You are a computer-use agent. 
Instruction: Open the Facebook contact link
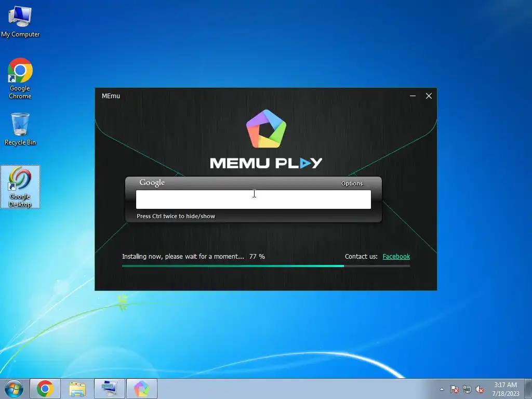coord(396,257)
